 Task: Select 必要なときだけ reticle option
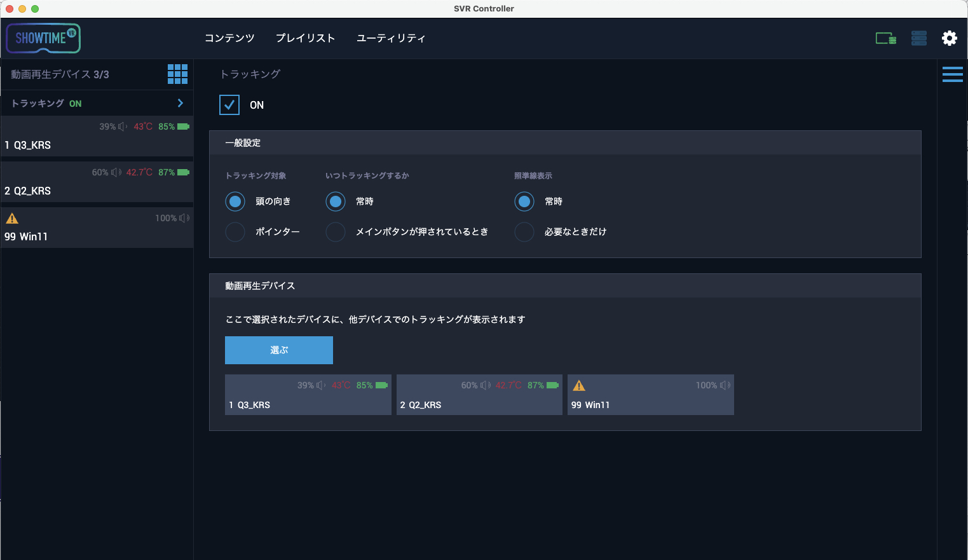(x=524, y=232)
